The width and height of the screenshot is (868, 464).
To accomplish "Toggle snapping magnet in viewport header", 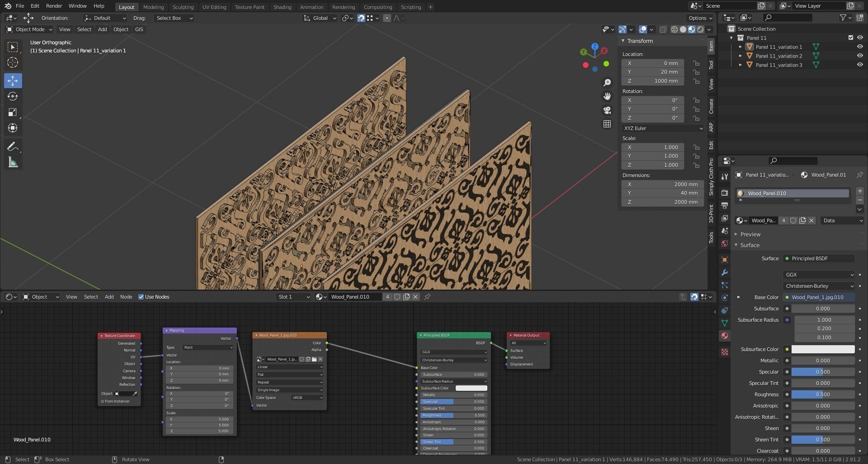I will (361, 18).
